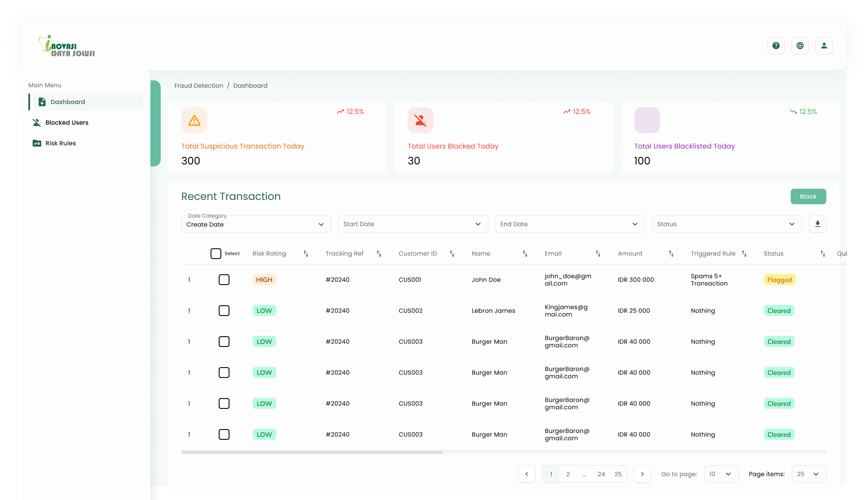
Task: Click the Blocked Users sidebar icon
Action: [x=37, y=123]
